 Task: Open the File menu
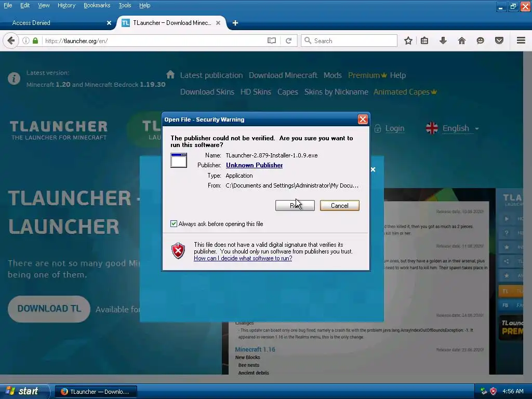8,5
